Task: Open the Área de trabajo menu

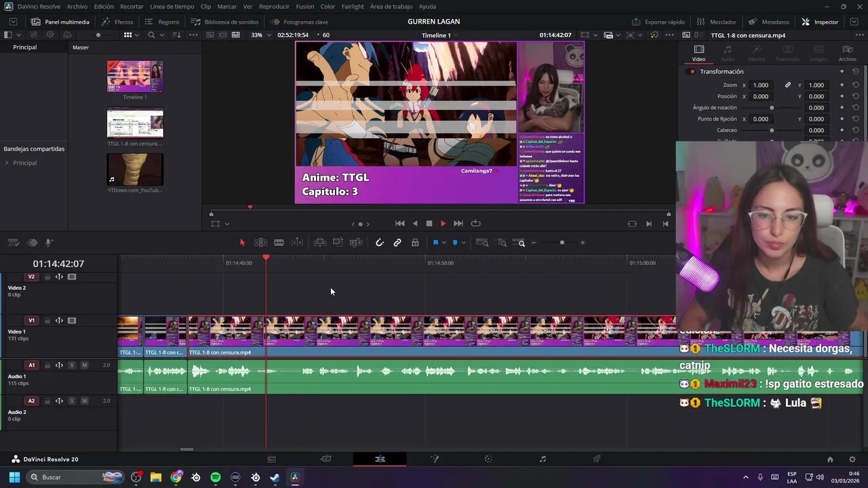Action: pos(391,6)
